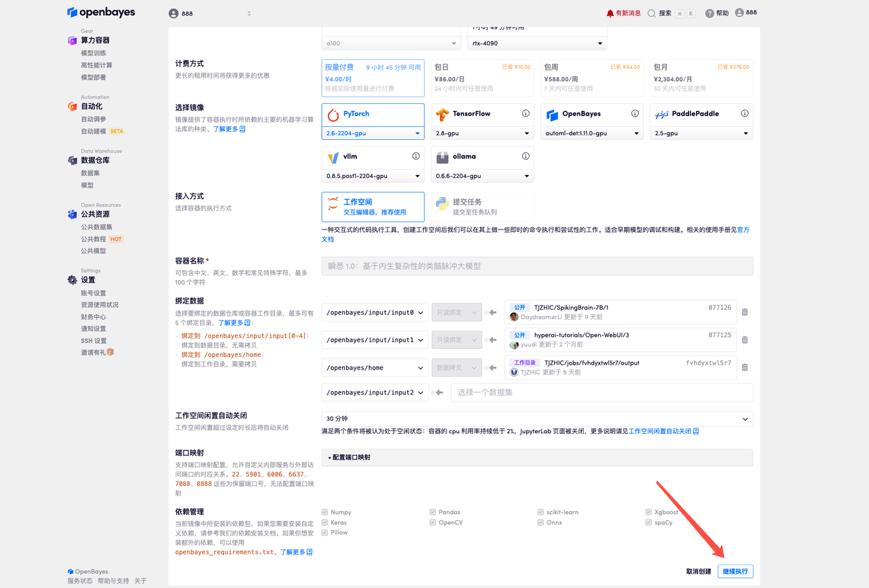Open OpenBayes automl-det version dropdown
Viewport: 869px width, 588px height.
pyautogui.click(x=592, y=133)
